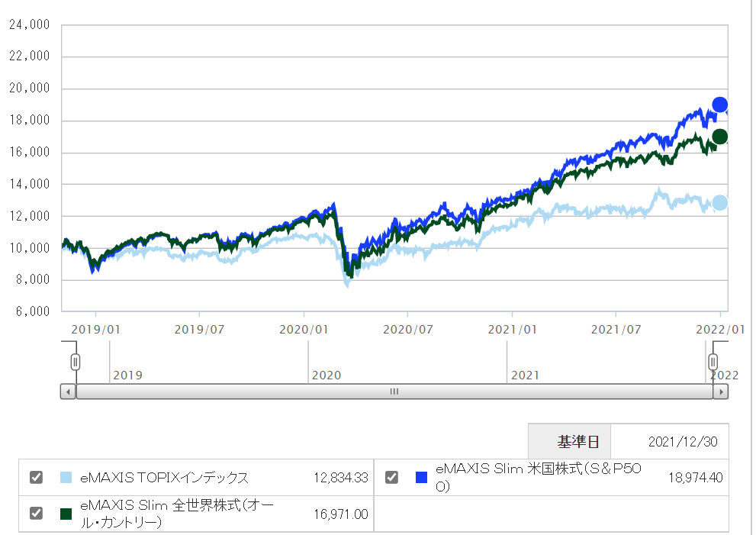Click the range scrollbar right arrow

tap(720, 392)
